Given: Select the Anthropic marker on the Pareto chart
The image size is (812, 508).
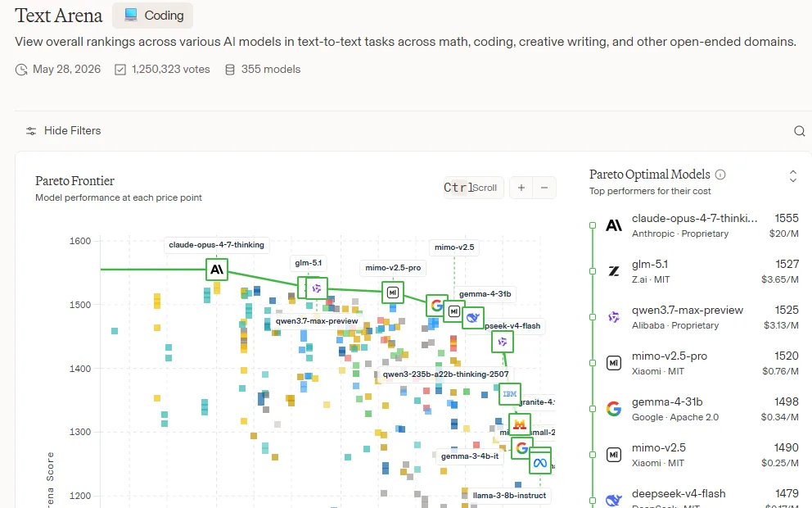Looking at the screenshot, I should point(217,270).
